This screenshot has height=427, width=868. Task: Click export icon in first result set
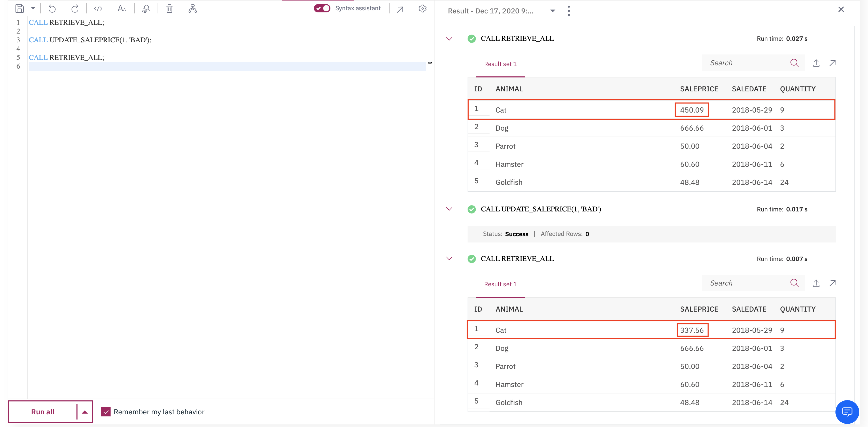pyautogui.click(x=816, y=63)
